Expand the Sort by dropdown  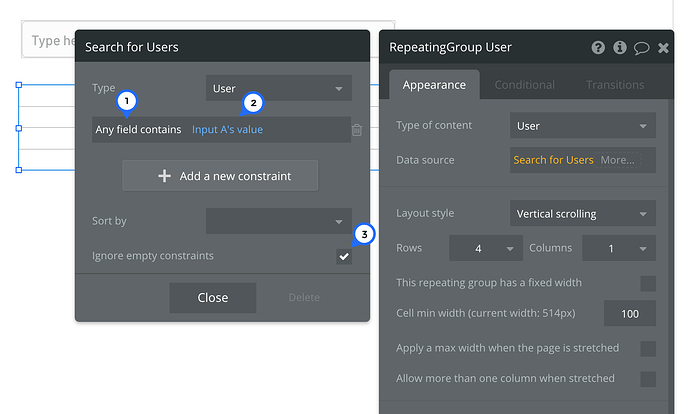[278, 221]
